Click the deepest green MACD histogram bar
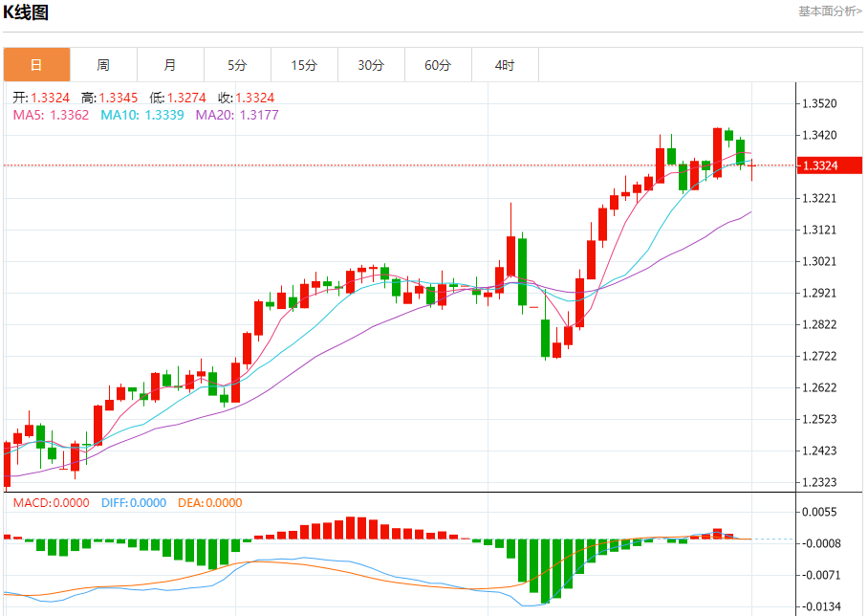Screen dimensions: 868x616 coord(545,571)
